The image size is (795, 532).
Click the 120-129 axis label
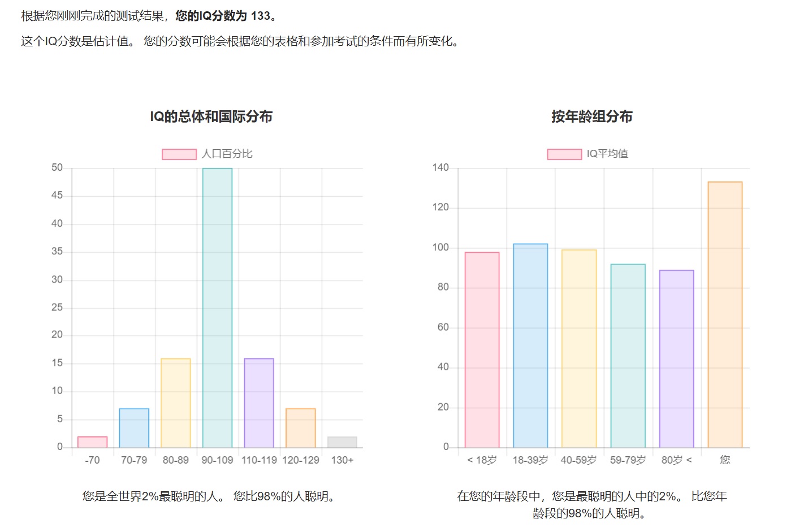(301, 460)
